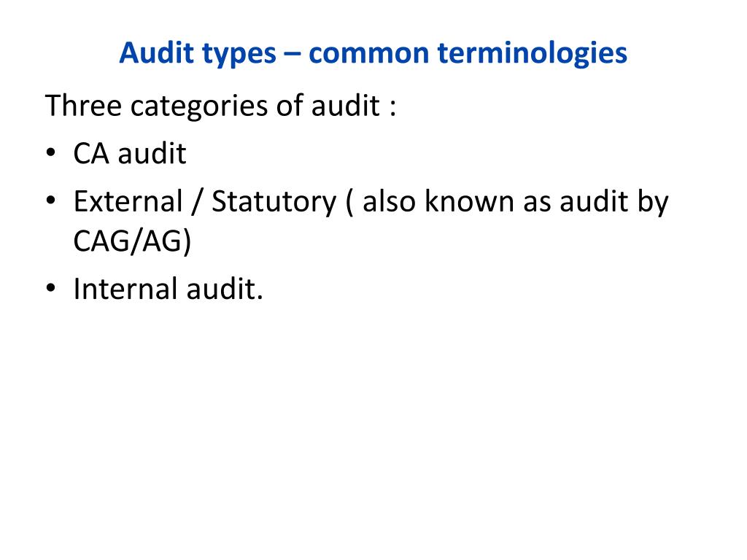
Task: Select the word 'Three' in the intro line
Action: 83,105
